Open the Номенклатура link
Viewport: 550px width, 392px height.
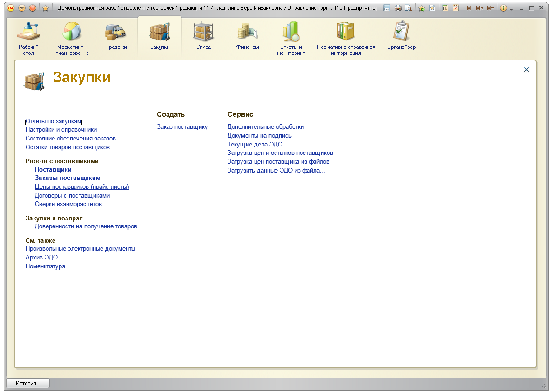click(x=45, y=266)
